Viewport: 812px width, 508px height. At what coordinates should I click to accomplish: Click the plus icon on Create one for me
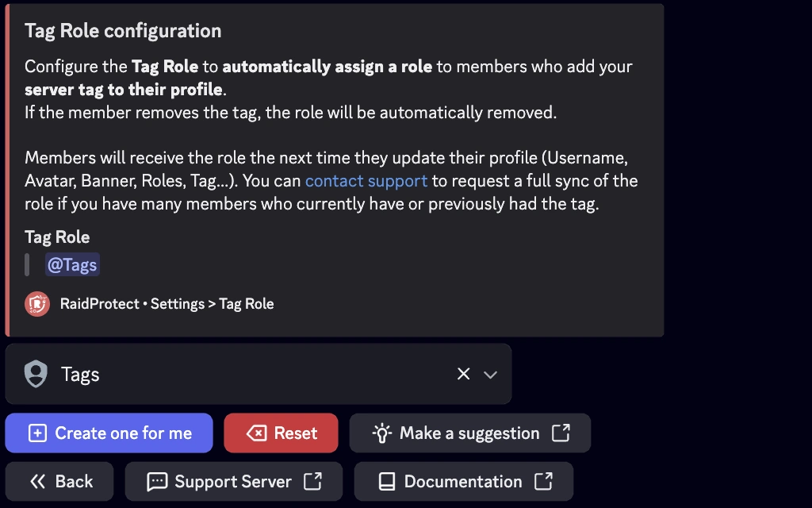tap(37, 433)
